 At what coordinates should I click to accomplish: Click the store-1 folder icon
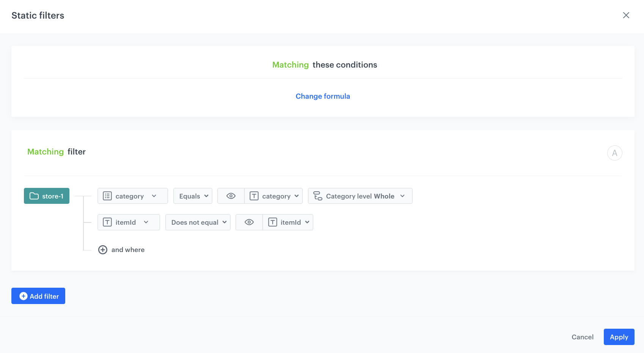pos(34,196)
